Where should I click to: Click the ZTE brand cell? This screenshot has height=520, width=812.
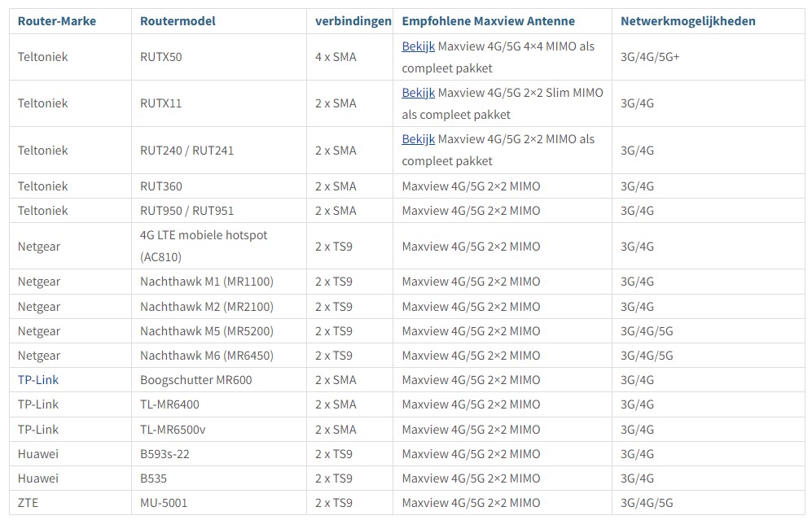[x=28, y=503]
